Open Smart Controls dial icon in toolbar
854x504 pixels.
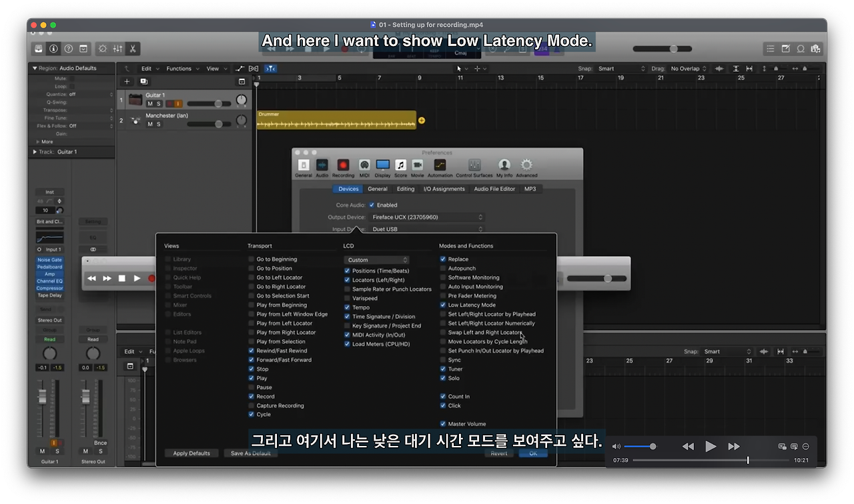[x=103, y=49]
